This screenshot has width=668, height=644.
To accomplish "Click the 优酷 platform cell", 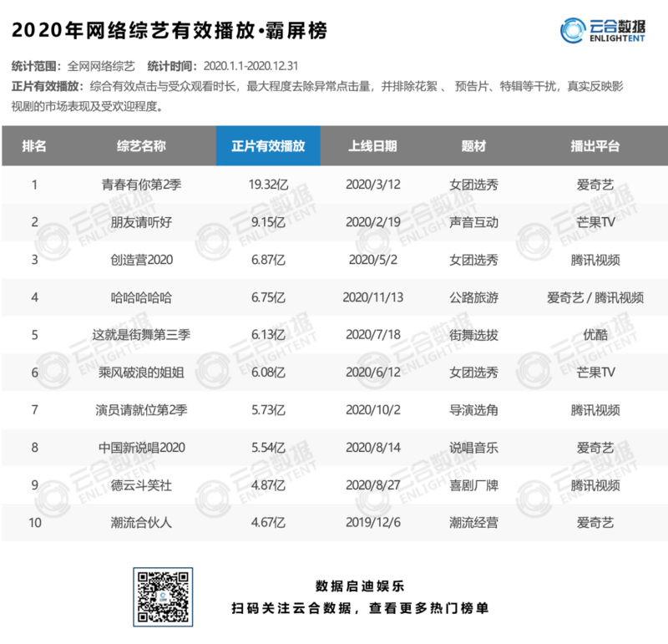I will [x=595, y=335].
